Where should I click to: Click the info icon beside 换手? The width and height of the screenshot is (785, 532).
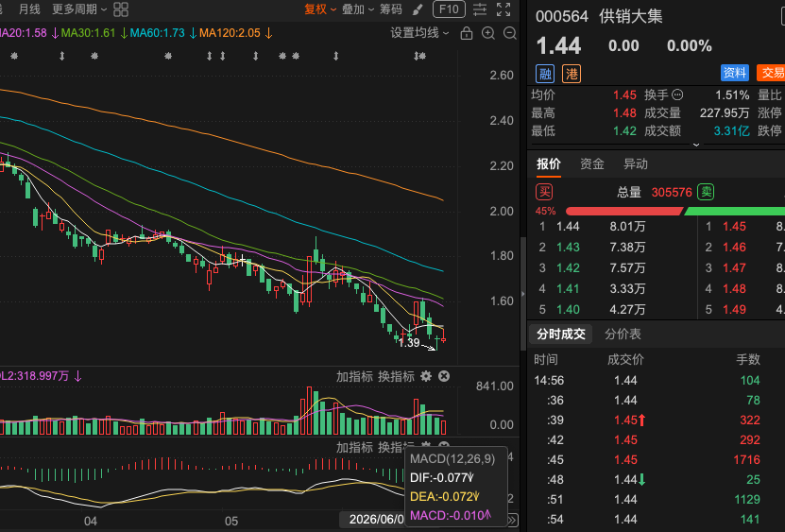click(x=677, y=94)
